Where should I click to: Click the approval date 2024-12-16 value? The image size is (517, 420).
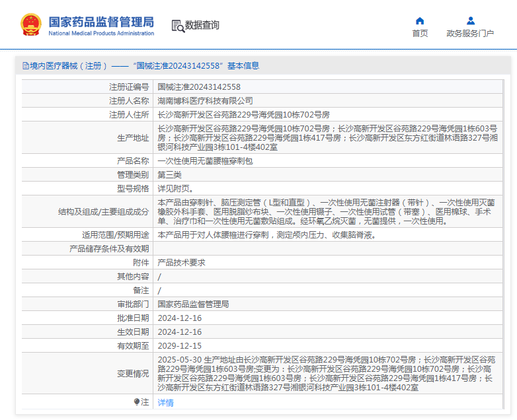click(x=179, y=318)
